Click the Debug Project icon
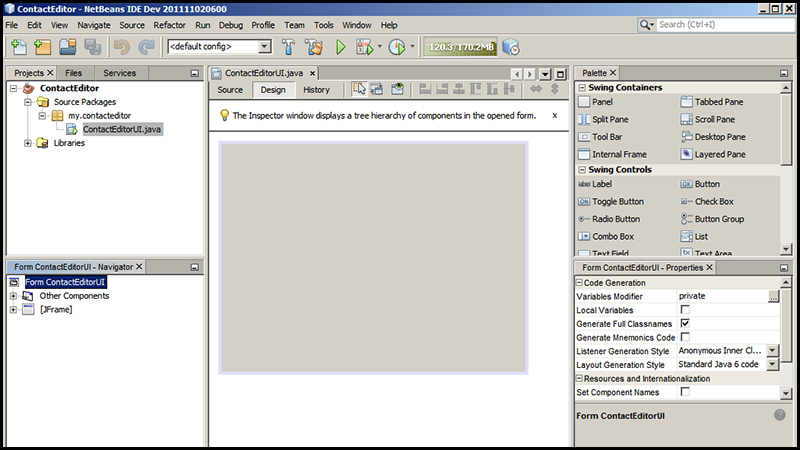 pos(365,47)
